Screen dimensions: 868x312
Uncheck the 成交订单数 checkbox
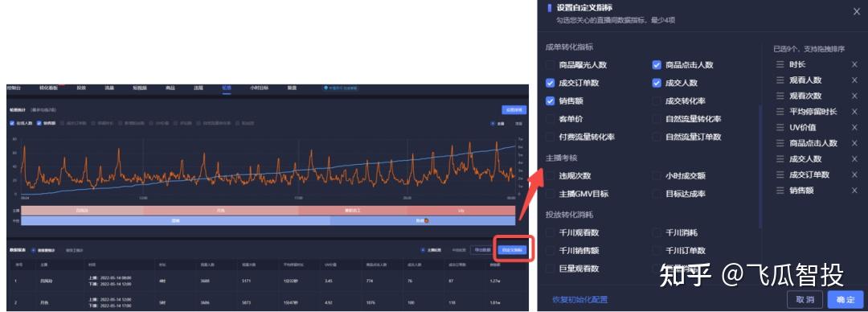tap(550, 83)
